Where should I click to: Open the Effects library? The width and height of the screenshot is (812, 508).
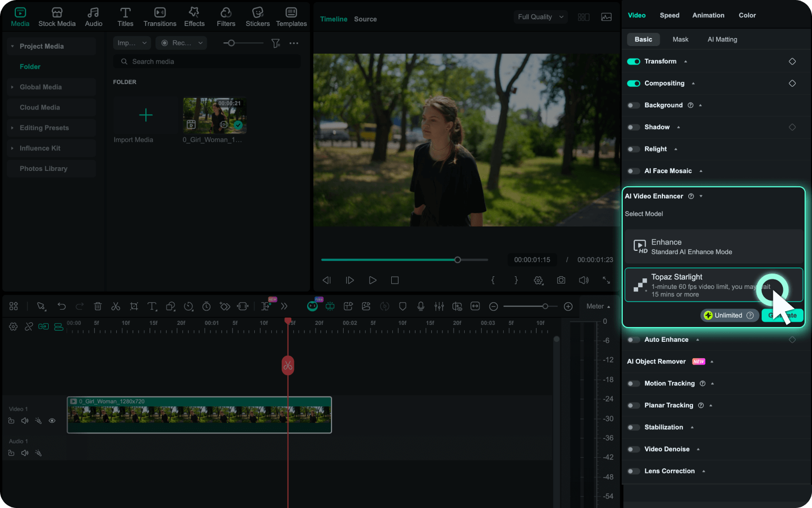(x=194, y=16)
